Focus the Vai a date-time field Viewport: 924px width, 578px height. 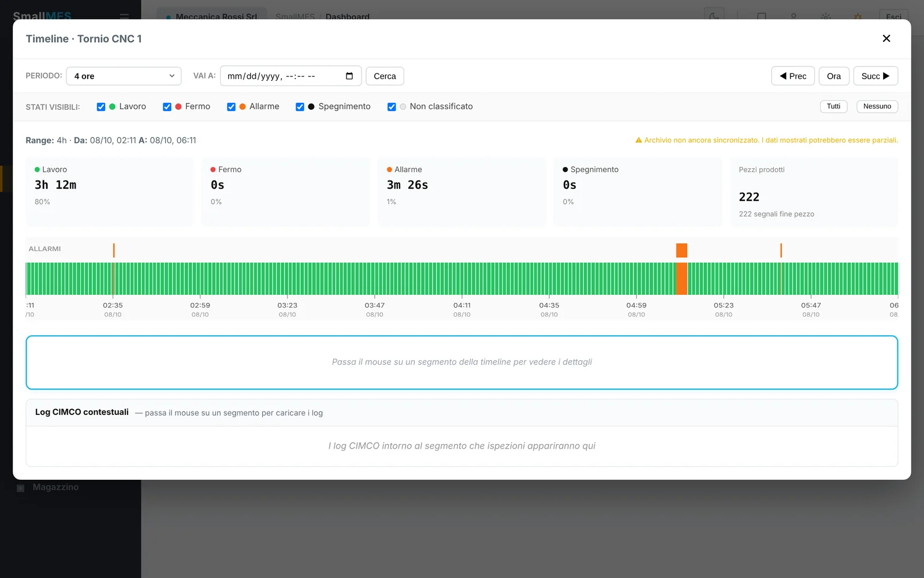point(290,76)
